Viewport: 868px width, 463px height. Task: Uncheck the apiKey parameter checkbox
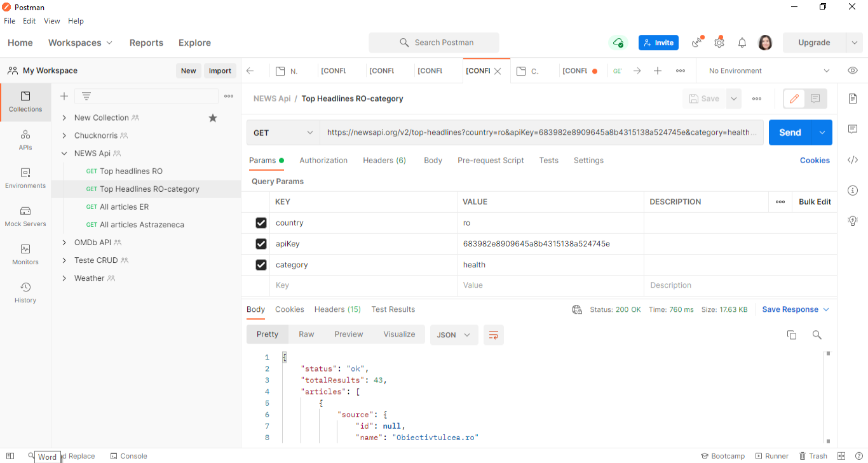[261, 244]
